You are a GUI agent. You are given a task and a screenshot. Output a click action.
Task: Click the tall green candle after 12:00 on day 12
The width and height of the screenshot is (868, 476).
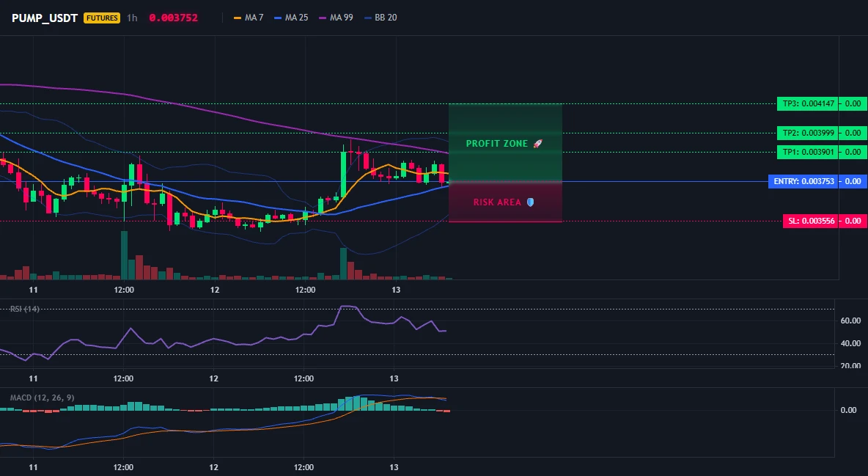coord(343,174)
